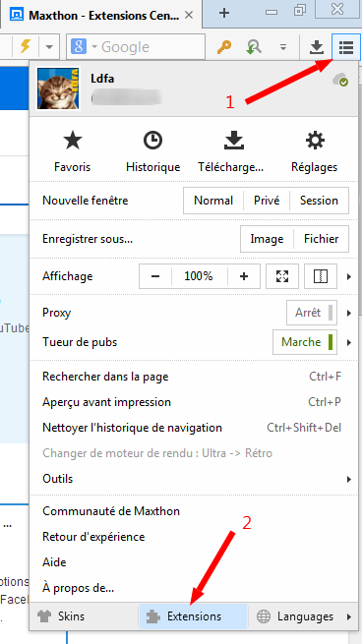Screen dimensions: 362x644
Task: Open a Privé new window
Action: 267,201
